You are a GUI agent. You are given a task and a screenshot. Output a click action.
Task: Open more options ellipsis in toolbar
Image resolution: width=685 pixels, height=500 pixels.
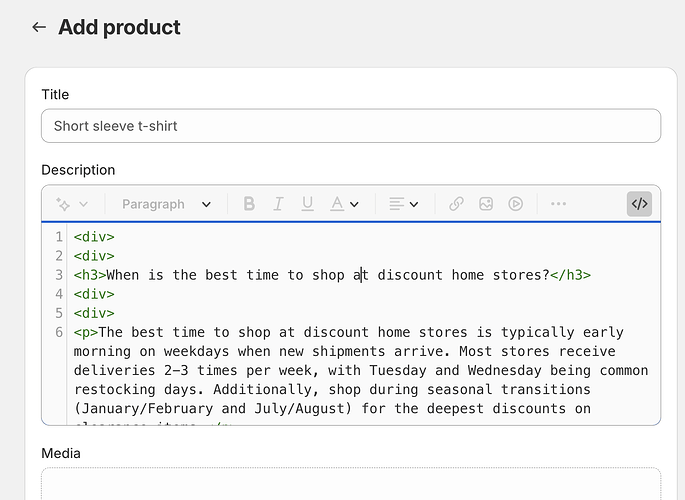tap(558, 204)
